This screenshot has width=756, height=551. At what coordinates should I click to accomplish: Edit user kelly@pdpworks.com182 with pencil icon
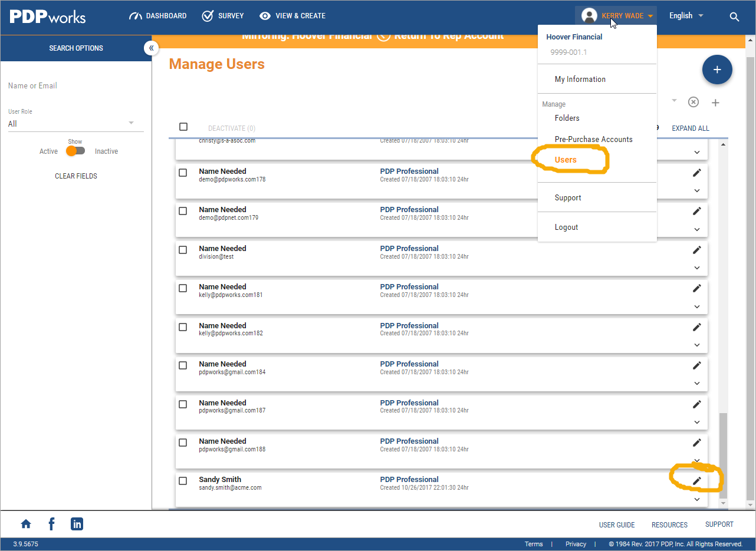click(697, 326)
